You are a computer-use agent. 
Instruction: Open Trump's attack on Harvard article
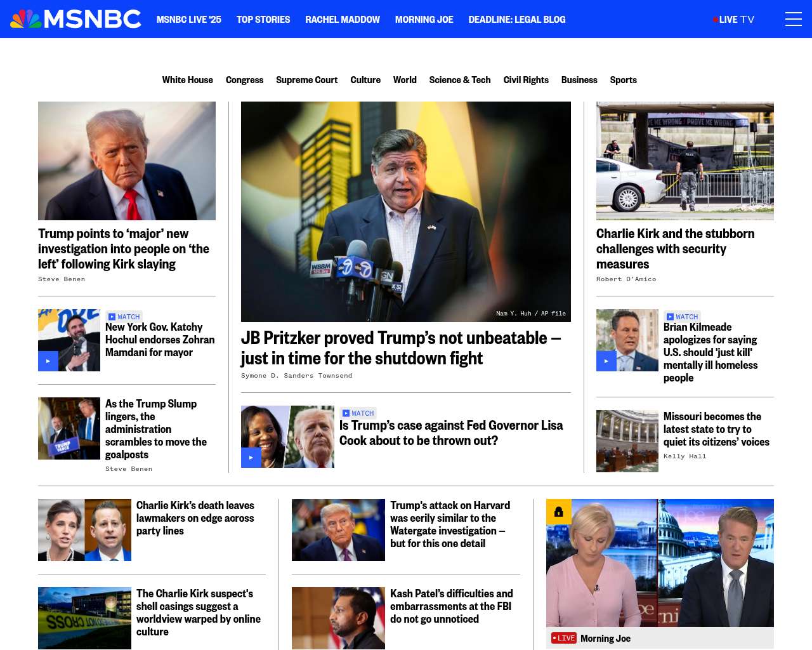[450, 524]
